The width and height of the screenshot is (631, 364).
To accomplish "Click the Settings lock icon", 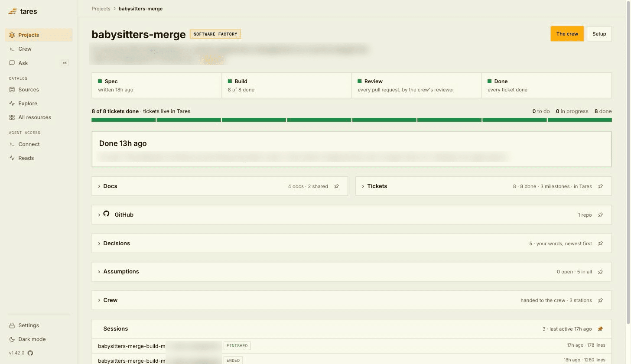I will pos(12,325).
